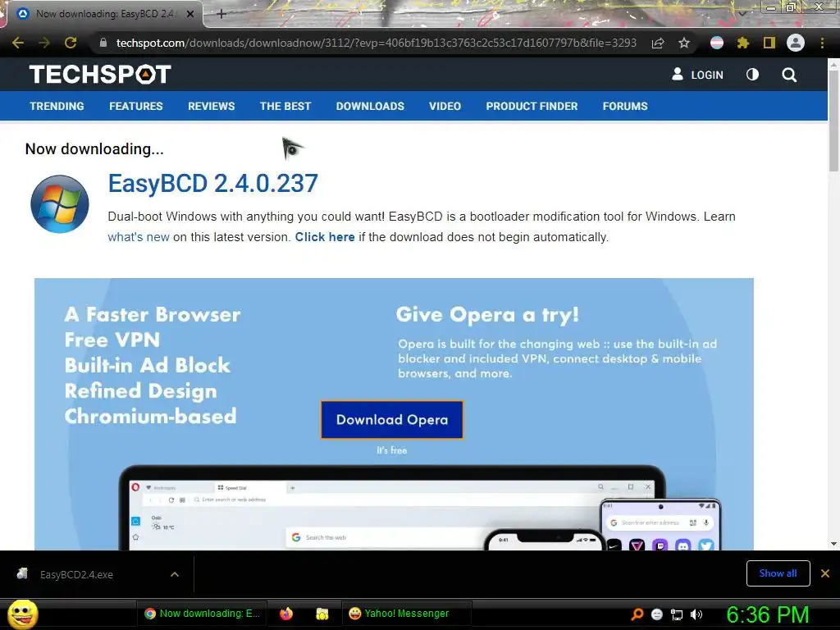The image size is (840, 630).
Task: Open the Reviews section
Action: [211, 106]
